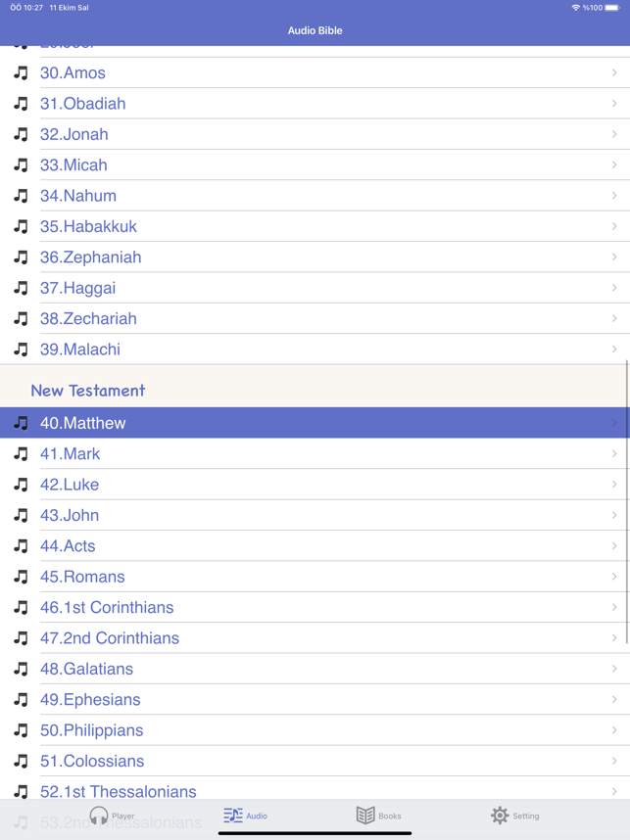Screen dimensions: 630x840
Task: Tap the music note icon beside 49.Ephesians
Action: (x=21, y=699)
